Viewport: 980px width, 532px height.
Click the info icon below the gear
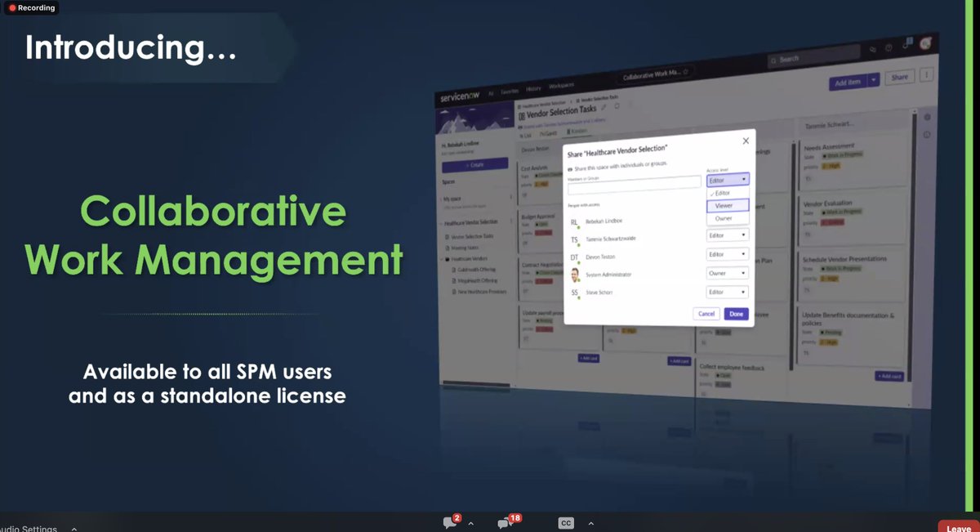click(928, 134)
